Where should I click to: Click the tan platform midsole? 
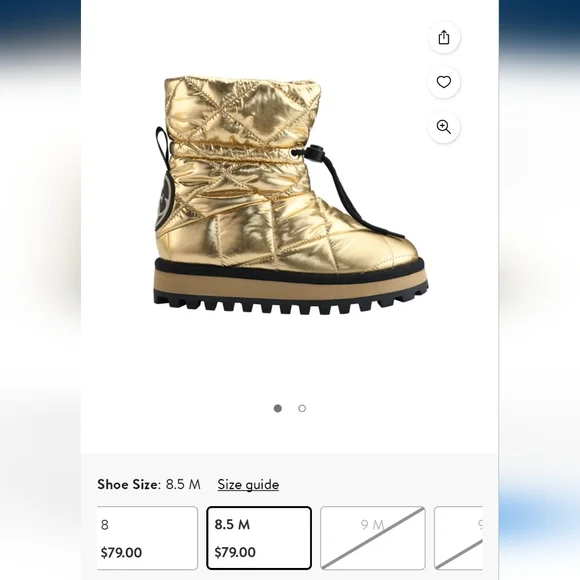click(x=290, y=283)
